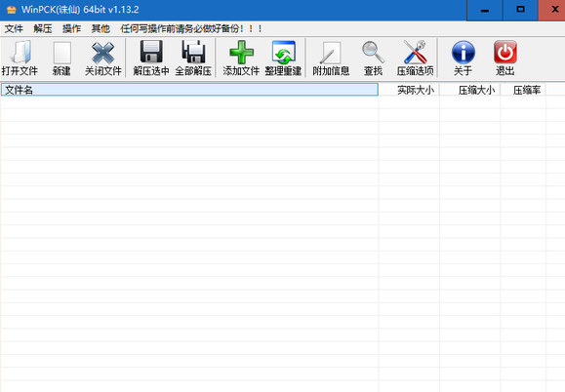Sort by the 压缩大小 column header
This screenshot has height=392, width=565.
470,90
